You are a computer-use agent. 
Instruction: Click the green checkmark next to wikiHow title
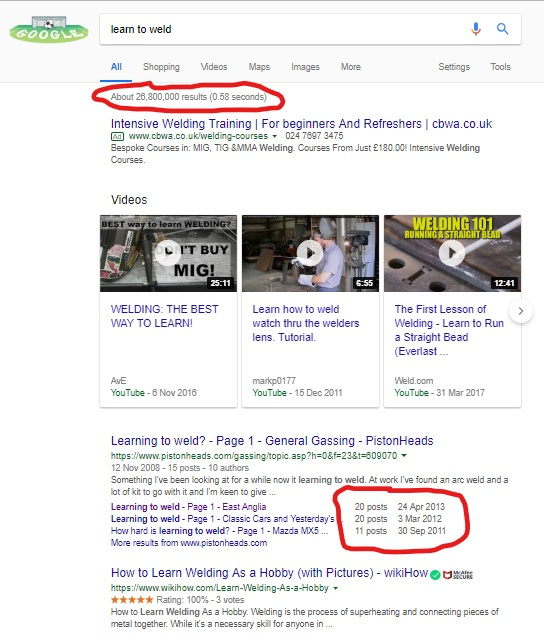tap(435, 575)
